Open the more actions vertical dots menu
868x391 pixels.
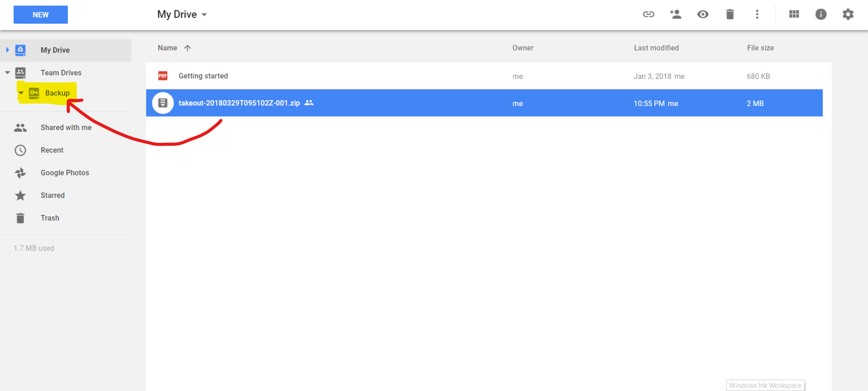pos(757,15)
